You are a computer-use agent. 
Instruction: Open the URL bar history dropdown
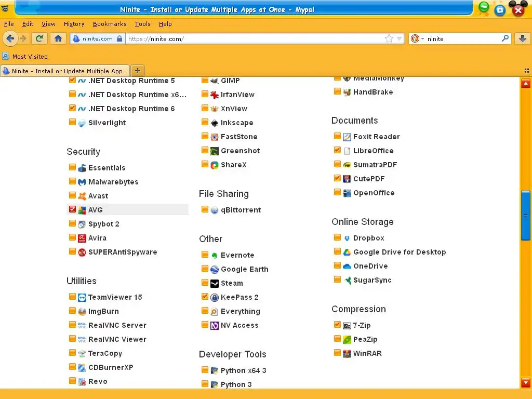(x=400, y=38)
